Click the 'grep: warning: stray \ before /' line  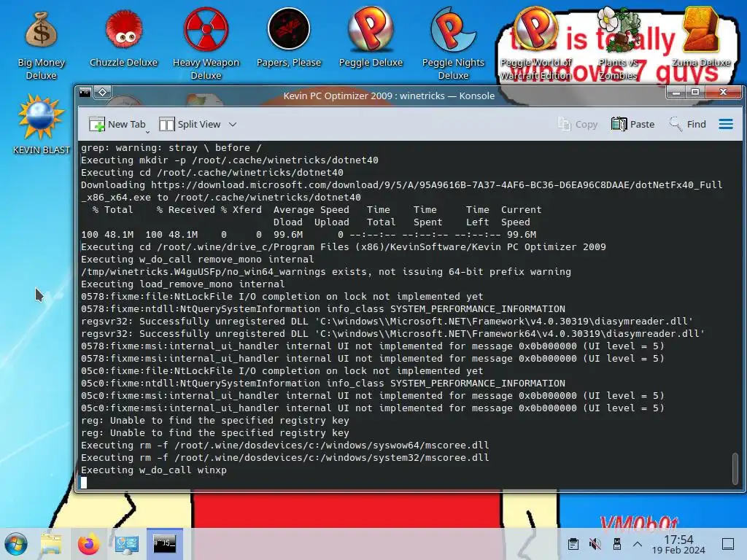tap(171, 147)
